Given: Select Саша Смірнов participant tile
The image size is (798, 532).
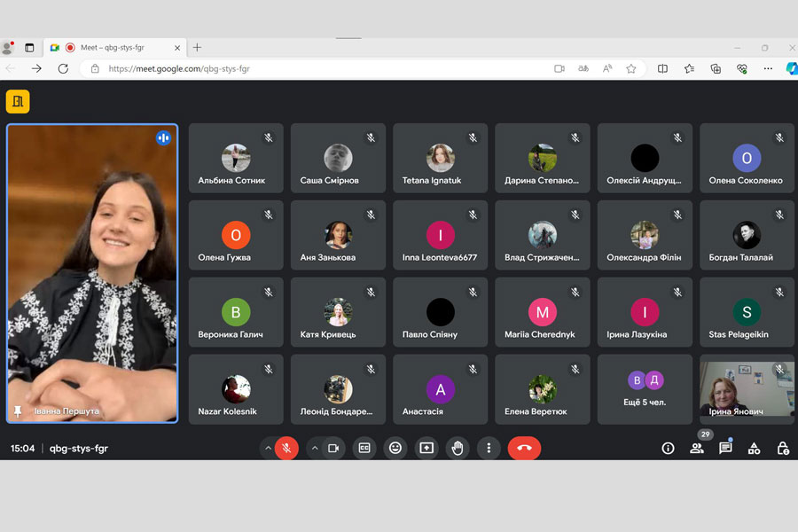Looking at the screenshot, I should pyautogui.click(x=338, y=159).
